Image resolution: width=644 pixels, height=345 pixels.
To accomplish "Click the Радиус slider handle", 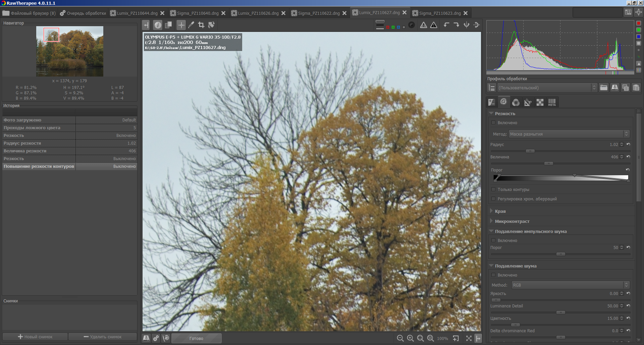I will pos(530,151).
